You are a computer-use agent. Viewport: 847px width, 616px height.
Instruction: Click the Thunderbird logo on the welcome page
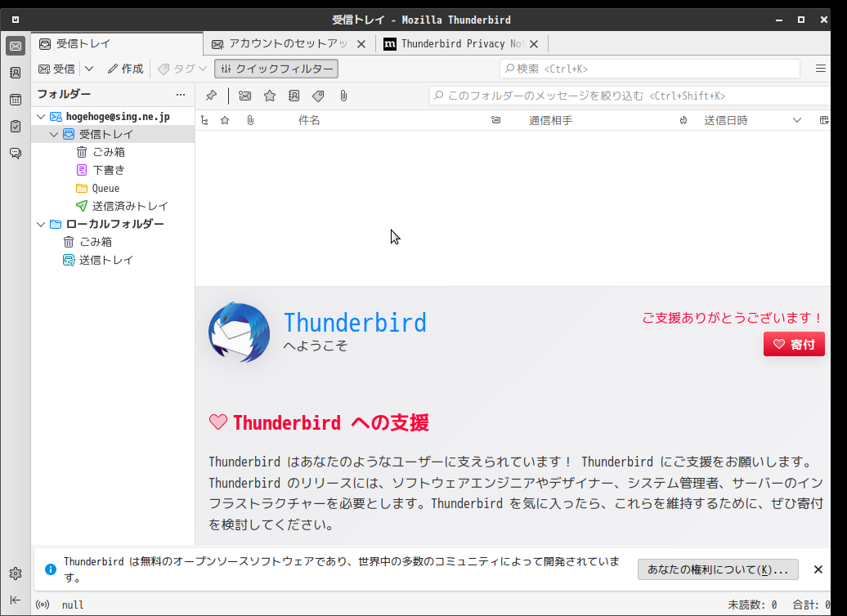[x=239, y=332]
